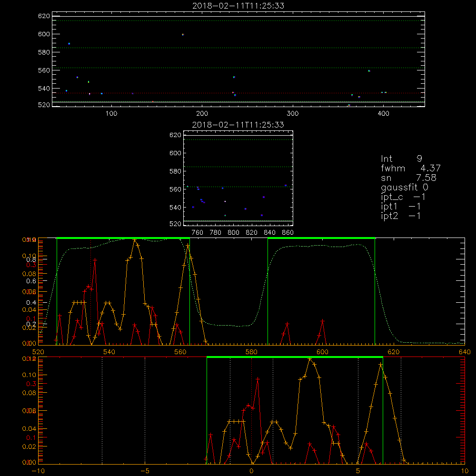The height and width of the screenshot is (476, 476).
Task: Select the 'ipt_c -1' readout line
Action: pos(403,197)
